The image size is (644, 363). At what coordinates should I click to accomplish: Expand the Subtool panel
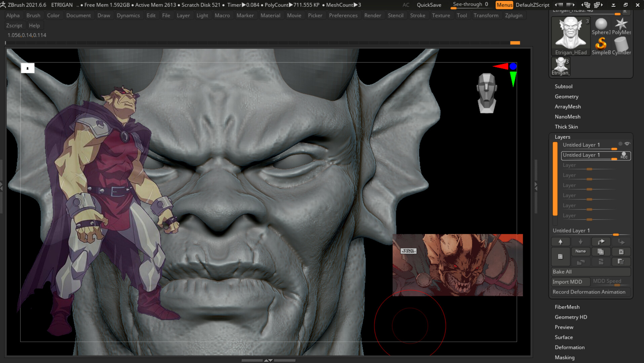pyautogui.click(x=564, y=86)
